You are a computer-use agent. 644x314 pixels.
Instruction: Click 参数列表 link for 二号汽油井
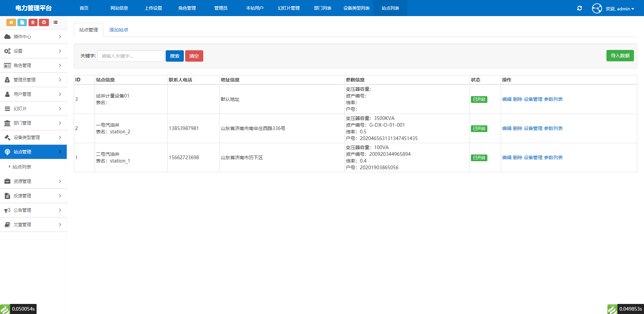[x=553, y=158]
